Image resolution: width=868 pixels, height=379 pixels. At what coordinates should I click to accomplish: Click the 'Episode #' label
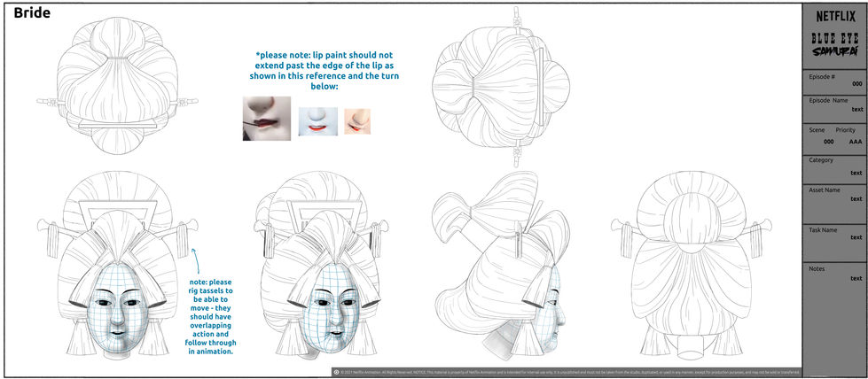[822, 77]
